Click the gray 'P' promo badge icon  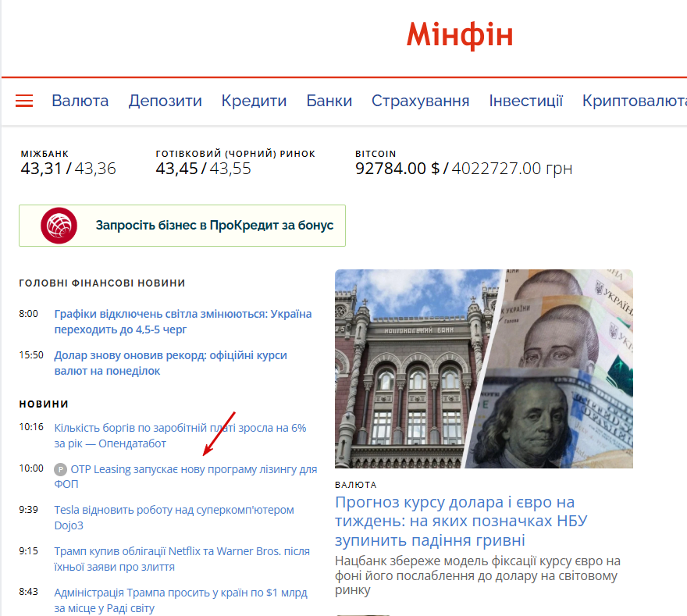pos(60,470)
